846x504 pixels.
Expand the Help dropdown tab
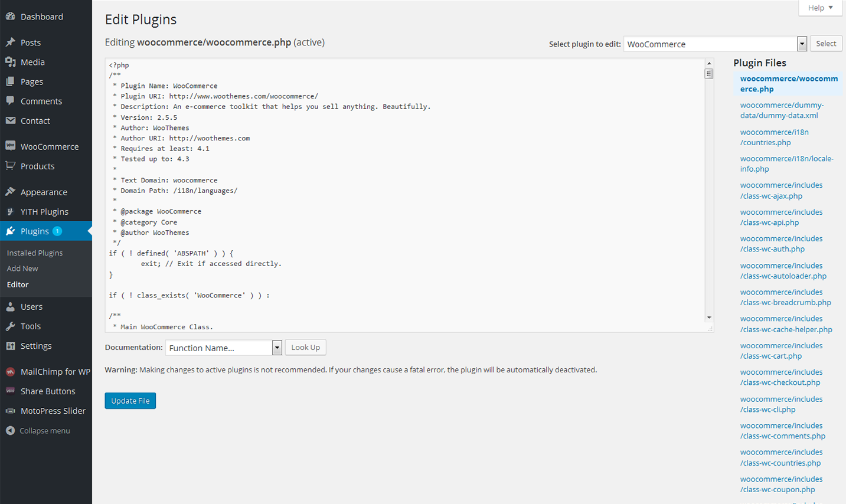tap(820, 8)
